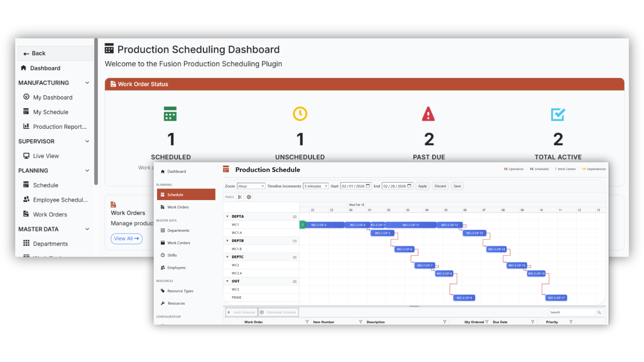Screen dimensions: 644x362
Task: Filter the Priority column
Action: (571, 322)
